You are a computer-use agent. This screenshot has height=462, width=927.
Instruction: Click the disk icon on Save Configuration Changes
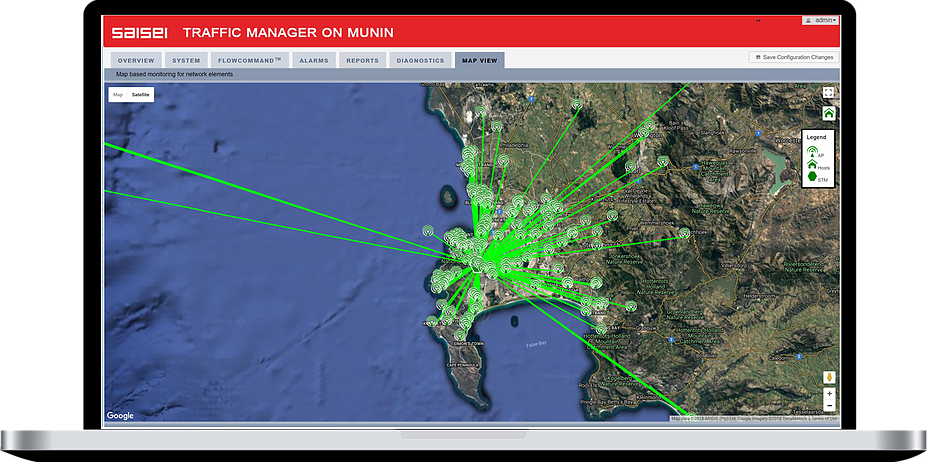point(758,57)
